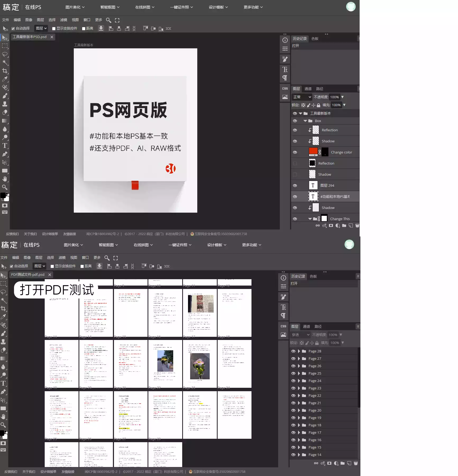This screenshot has height=476, width=458.
Task: Open the 不透明度 opacity dropdown
Action: pos(342,97)
